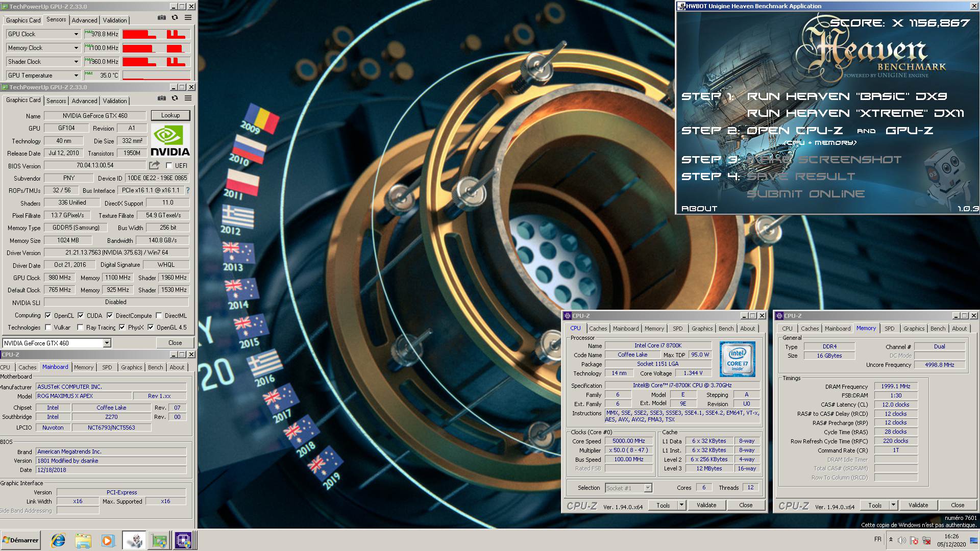Toggle the Ray Tracing checkbox
The width and height of the screenshot is (980, 551).
click(x=80, y=328)
